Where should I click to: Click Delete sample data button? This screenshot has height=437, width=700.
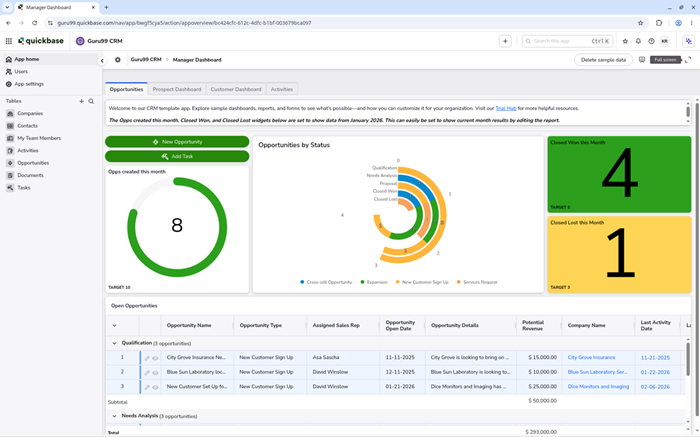click(603, 60)
